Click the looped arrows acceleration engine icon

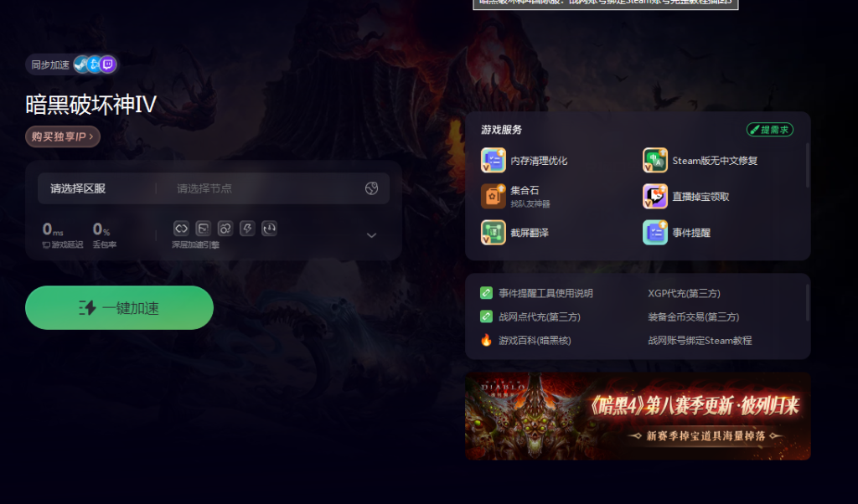181,229
